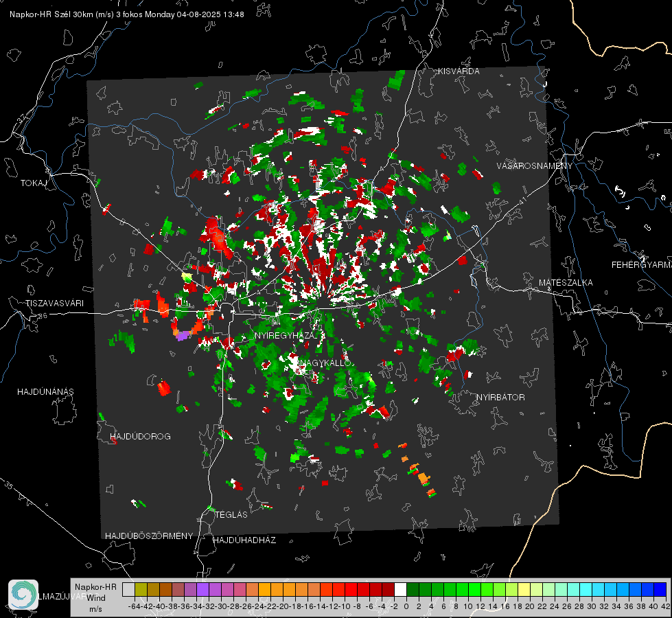Select the olive legend swatch between -64 and -42
672x618 pixels.
pyautogui.click(x=141, y=589)
